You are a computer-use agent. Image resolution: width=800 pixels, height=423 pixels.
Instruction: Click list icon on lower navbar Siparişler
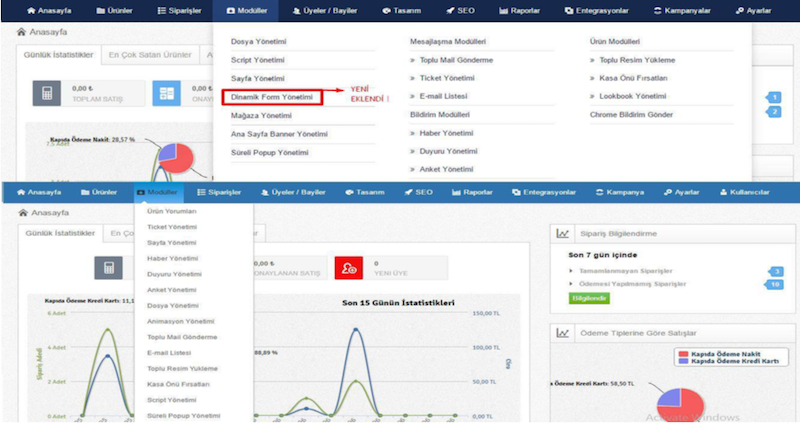pos(201,192)
